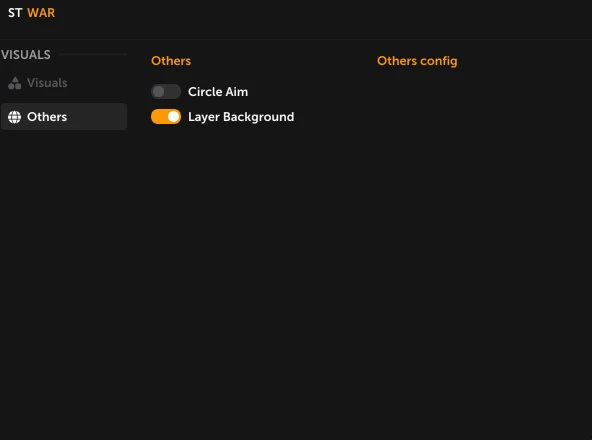Click the ST WAR logo
592x440 pixels.
coord(32,13)
